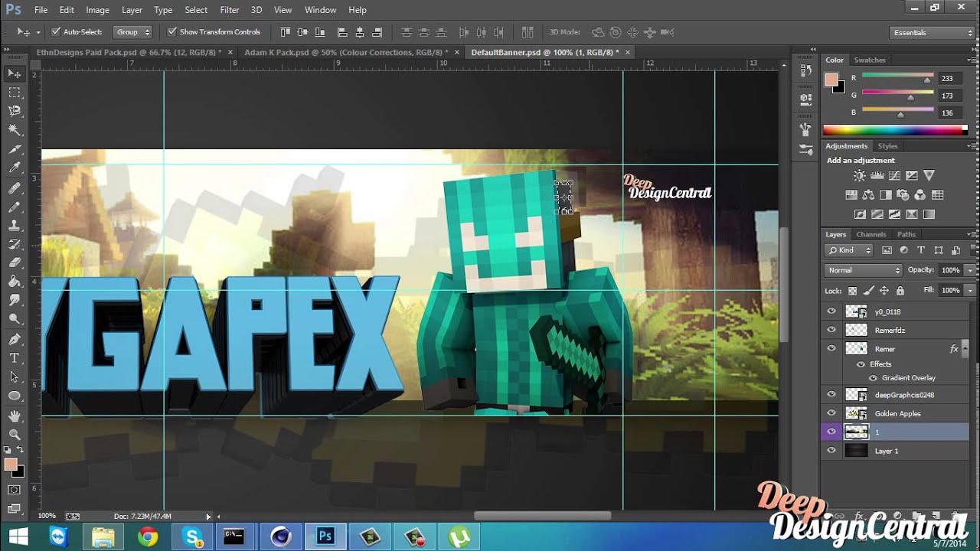Add a Photo Filter adjustment
Image resolution: width=980 pixels, height=551 pixels.
pyautogui.click(x=903, y=195)
